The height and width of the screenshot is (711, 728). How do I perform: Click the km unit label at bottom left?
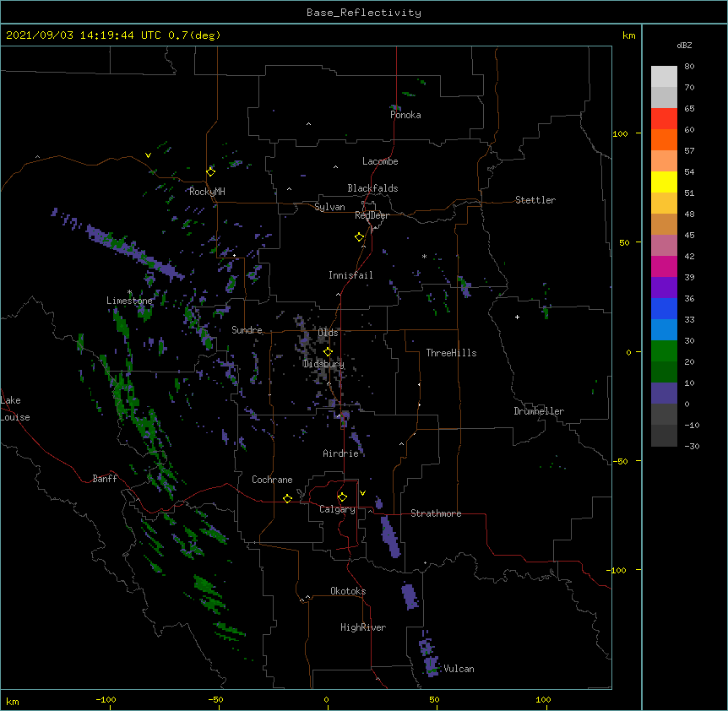(x=13, y=701)
